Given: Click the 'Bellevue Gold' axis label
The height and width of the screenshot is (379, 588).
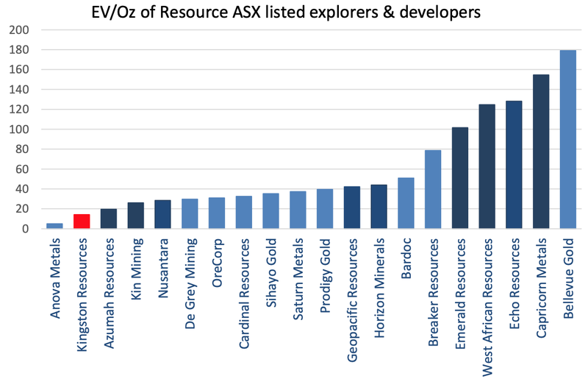Looking at the screenshot, I should [568, 278].
